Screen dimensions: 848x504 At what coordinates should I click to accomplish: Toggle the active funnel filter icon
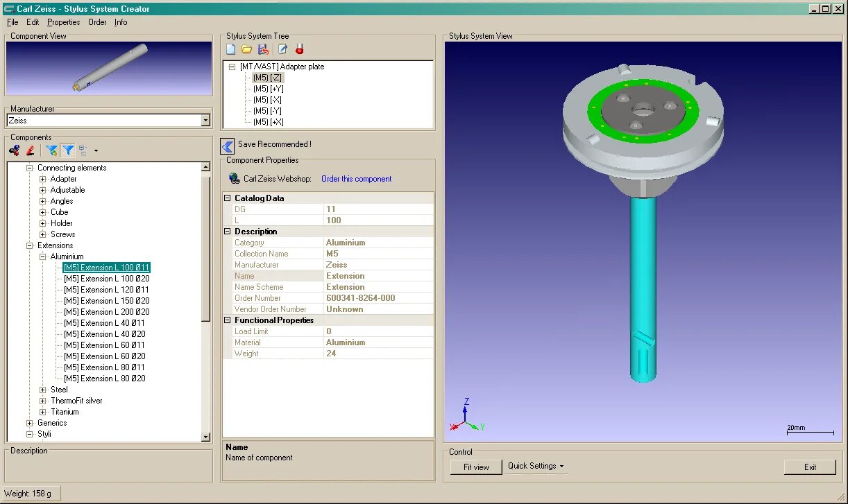[68, 150]
